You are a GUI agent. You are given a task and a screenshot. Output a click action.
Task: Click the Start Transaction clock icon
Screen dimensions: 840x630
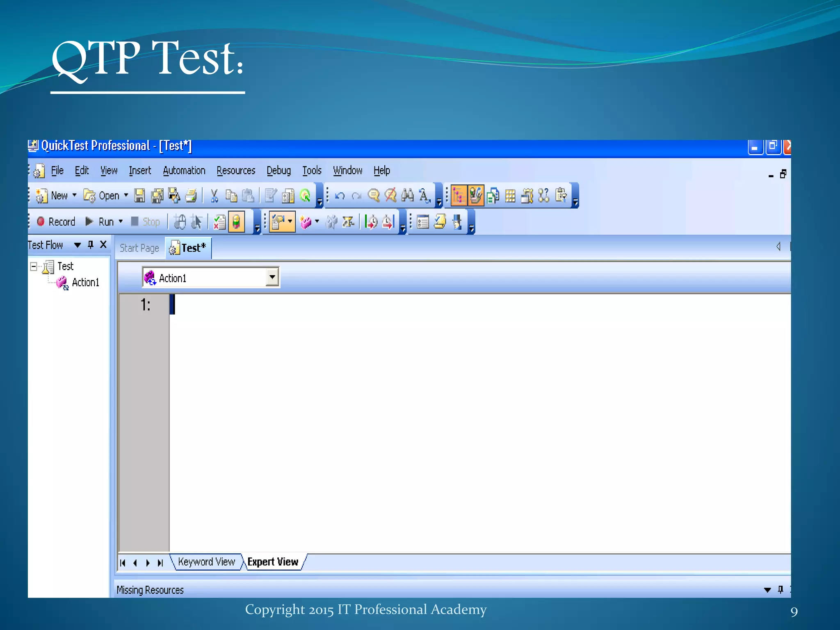[x=371, y=222]
